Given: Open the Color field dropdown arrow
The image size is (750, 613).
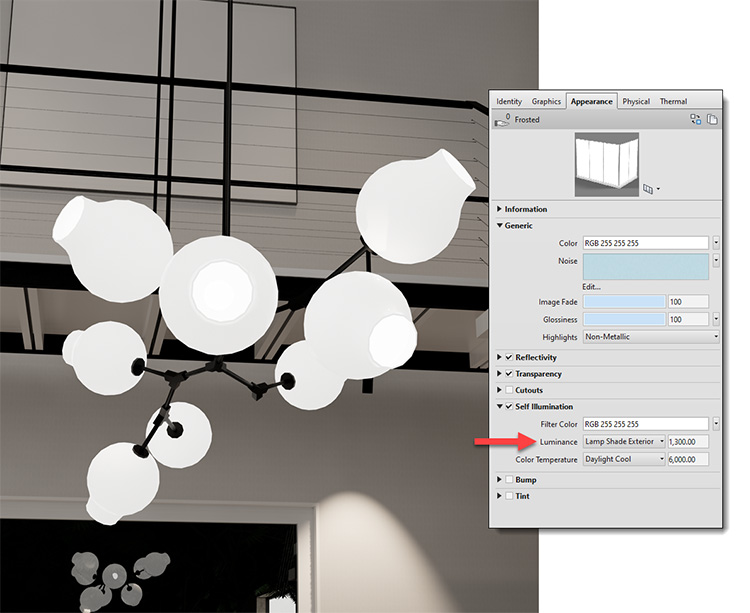Looking at the screenshot, I should click(x=716, y=243).
